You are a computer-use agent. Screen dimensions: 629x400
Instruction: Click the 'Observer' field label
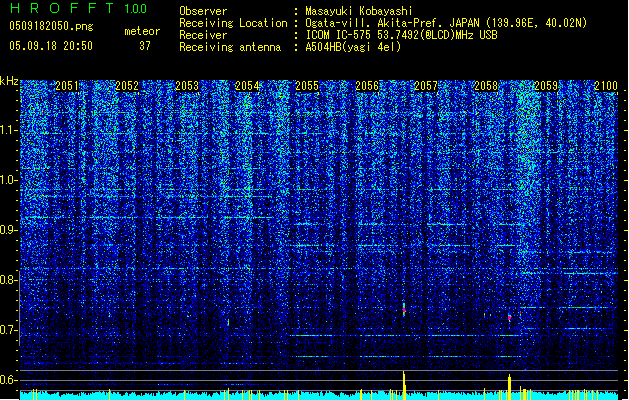click(203, 11)
